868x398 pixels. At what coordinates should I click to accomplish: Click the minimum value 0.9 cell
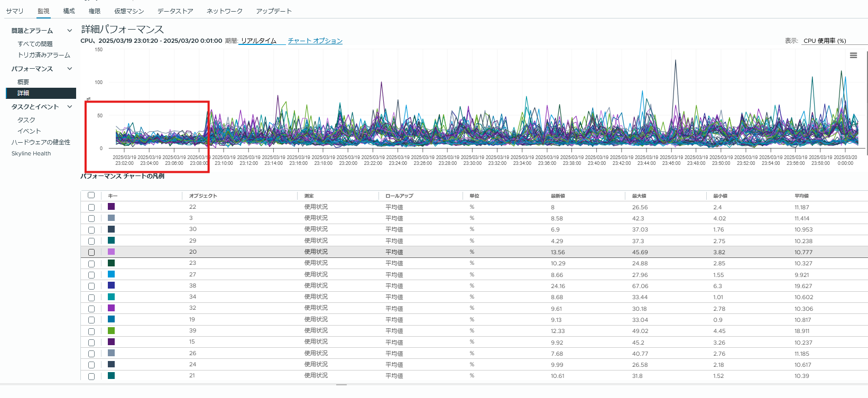coord(717,320)
